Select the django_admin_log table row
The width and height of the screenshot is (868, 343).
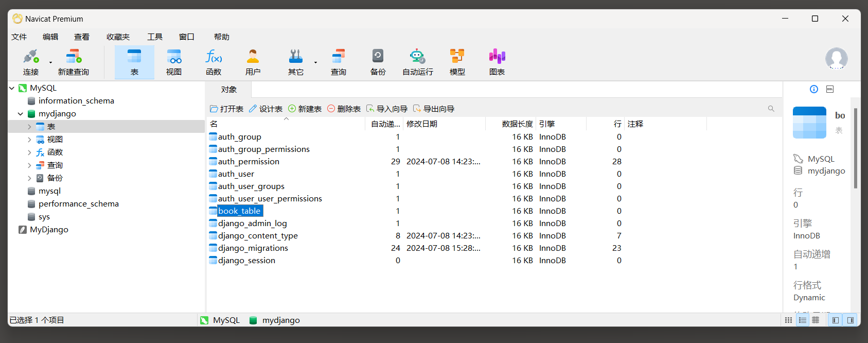(252, 224)
